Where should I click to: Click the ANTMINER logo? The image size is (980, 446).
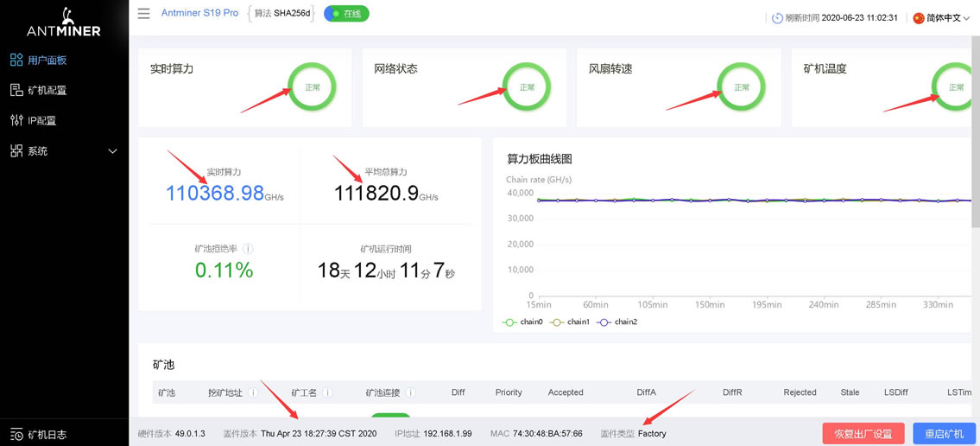pos(64,23)
